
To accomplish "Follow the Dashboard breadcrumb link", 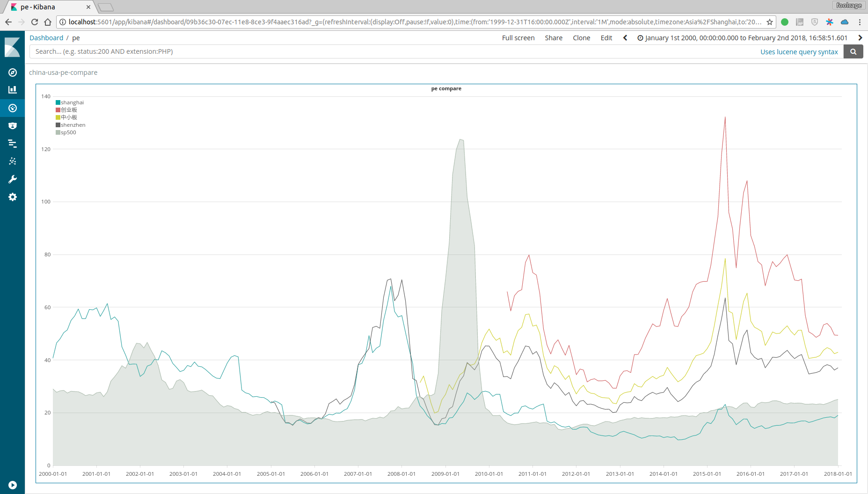I will tap(46, 38).
